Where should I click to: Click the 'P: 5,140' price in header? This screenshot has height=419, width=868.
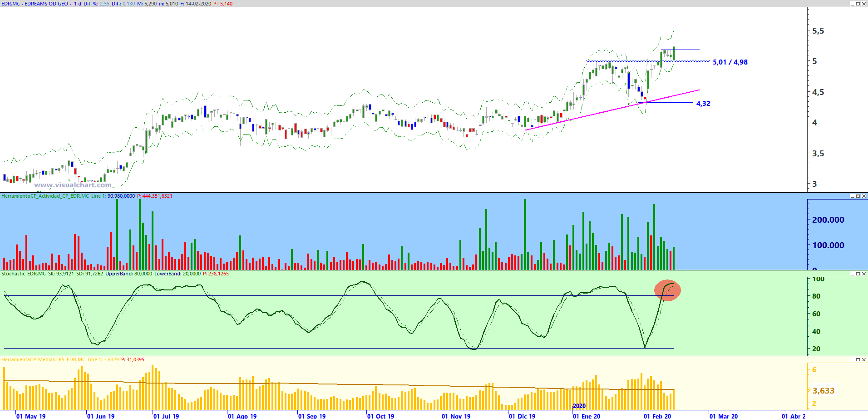[x=223, y=4]
